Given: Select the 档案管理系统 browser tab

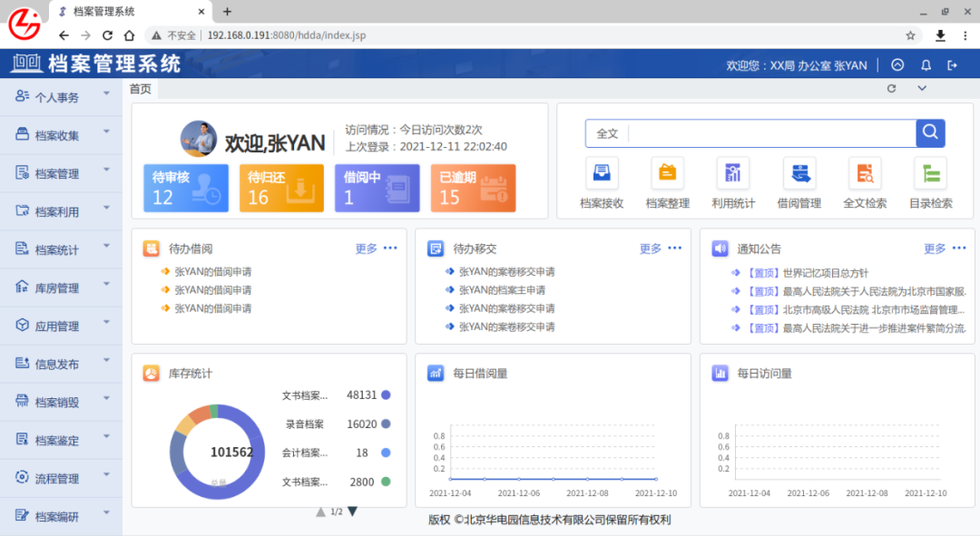Looking at the screenshot, I should point(130,11).
